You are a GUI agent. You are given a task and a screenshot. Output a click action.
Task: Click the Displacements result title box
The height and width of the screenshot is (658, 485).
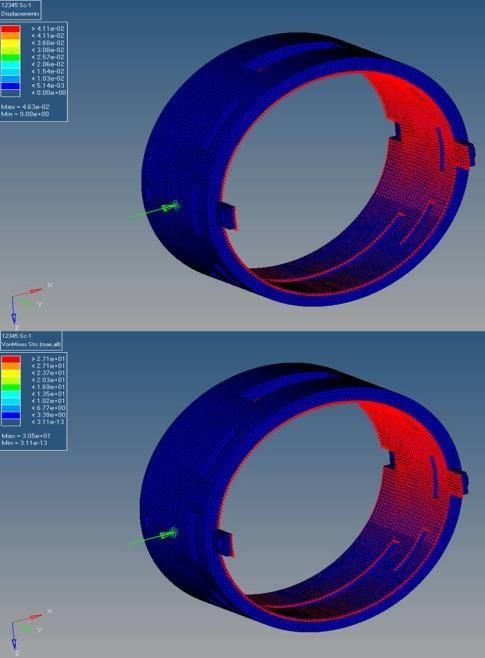[x=20, y=9]
